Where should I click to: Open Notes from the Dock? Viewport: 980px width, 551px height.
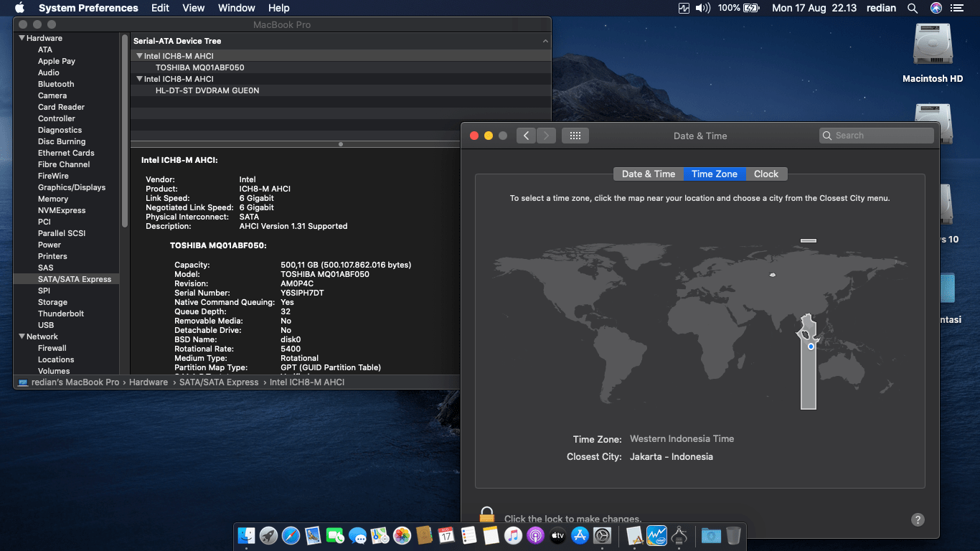point(491,535)
